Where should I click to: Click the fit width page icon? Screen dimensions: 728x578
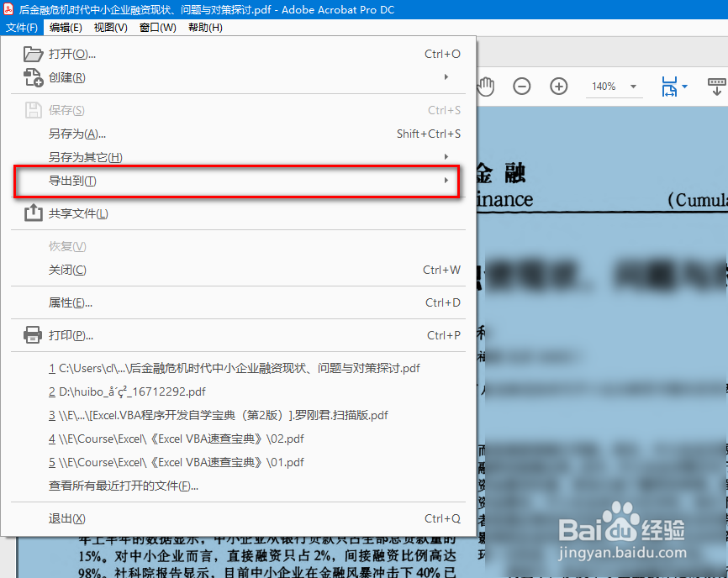click(x=669, y=87)
